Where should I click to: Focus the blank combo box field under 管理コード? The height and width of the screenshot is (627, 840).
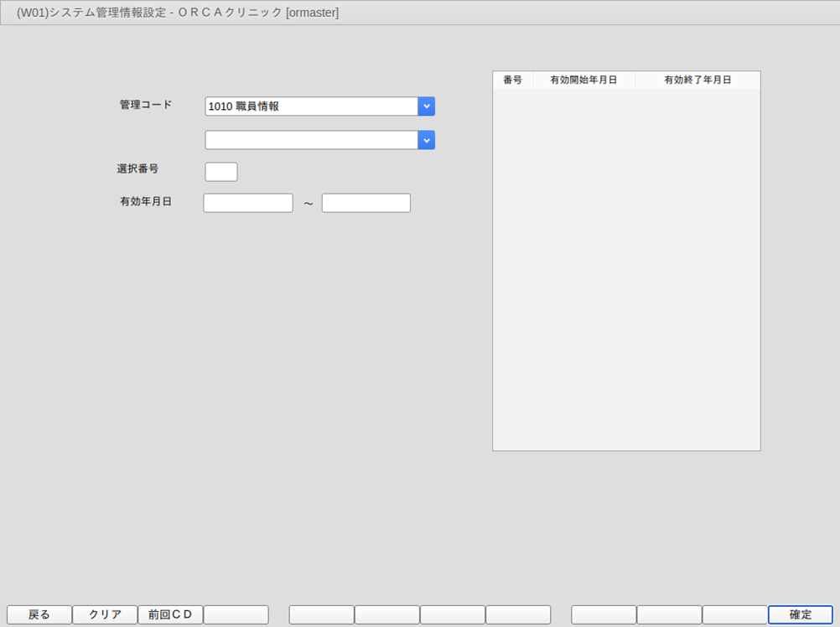click(311, 140)
